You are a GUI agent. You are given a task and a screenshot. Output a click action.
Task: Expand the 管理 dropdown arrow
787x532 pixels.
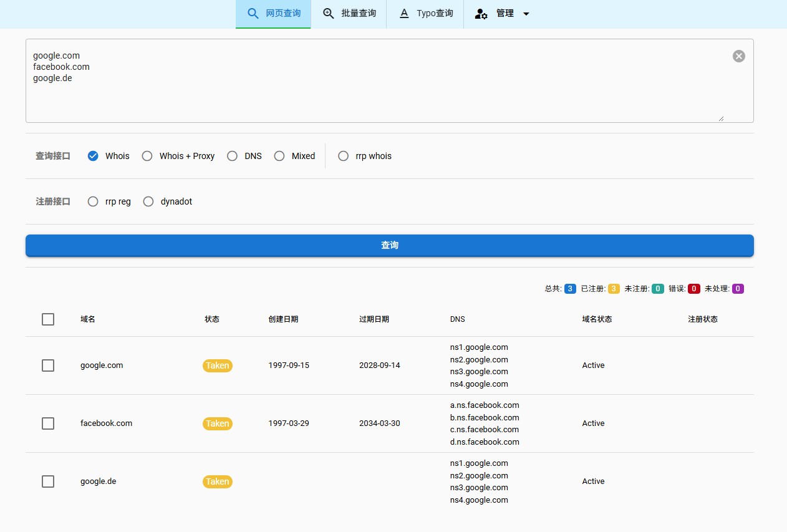(526, 14)
